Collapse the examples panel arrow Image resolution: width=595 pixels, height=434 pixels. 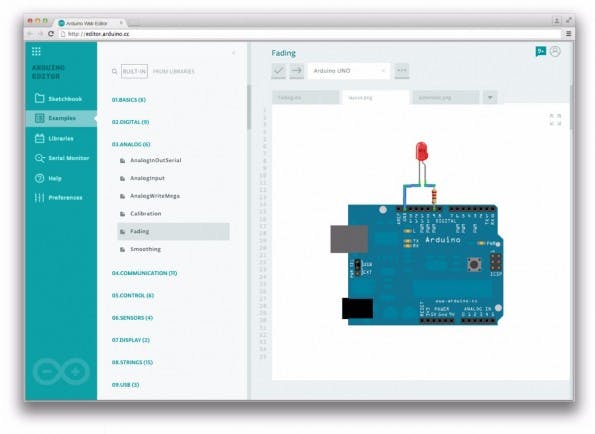(233, 52)
